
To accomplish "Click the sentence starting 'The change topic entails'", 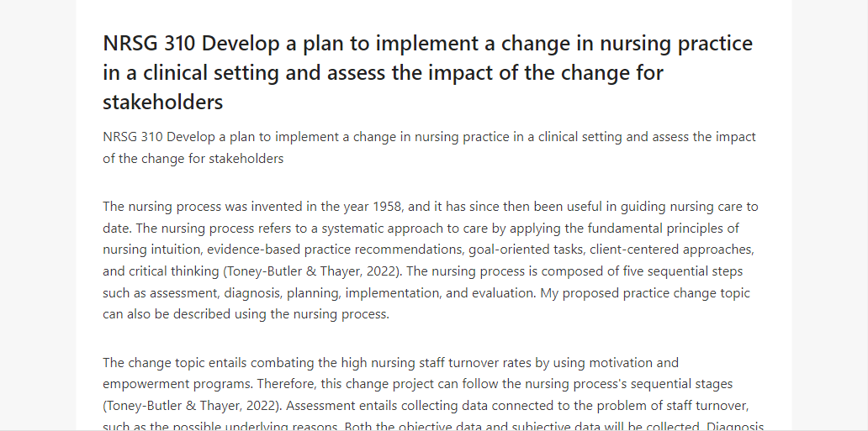I will [x=391, y=374].
